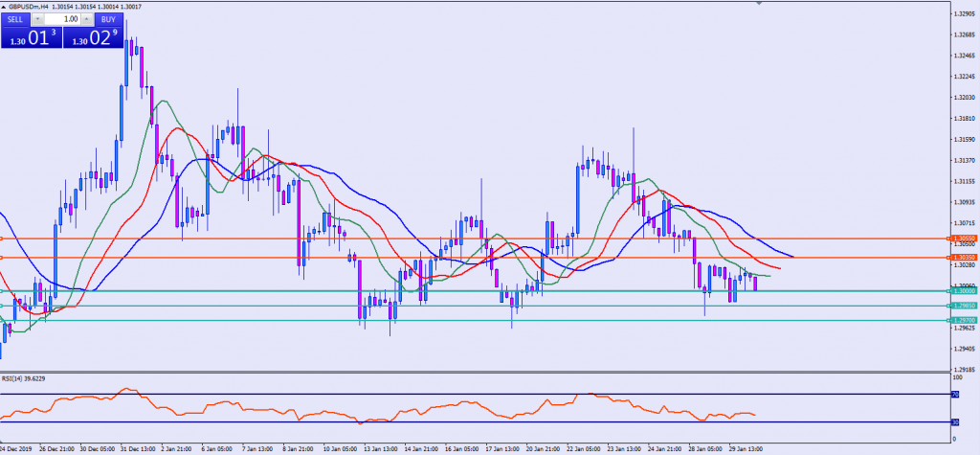
Task: Select the 1.30550 orange price label
Action: click(x=960, y=238)
